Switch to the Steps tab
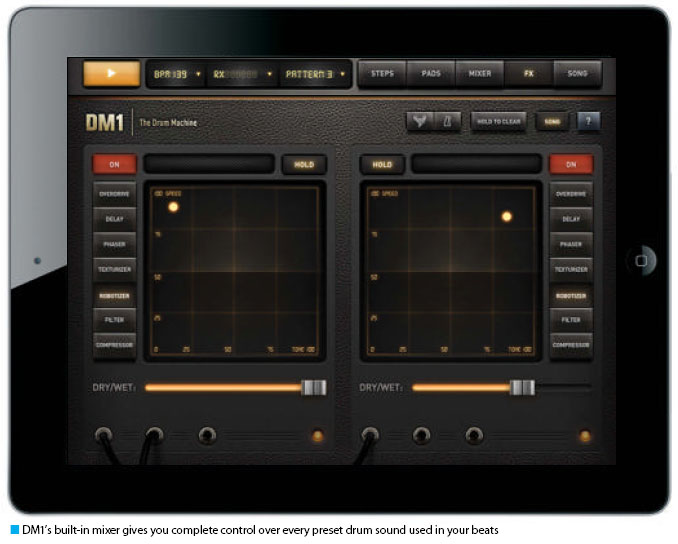The image size is (678, 544). tap(382, 74)
